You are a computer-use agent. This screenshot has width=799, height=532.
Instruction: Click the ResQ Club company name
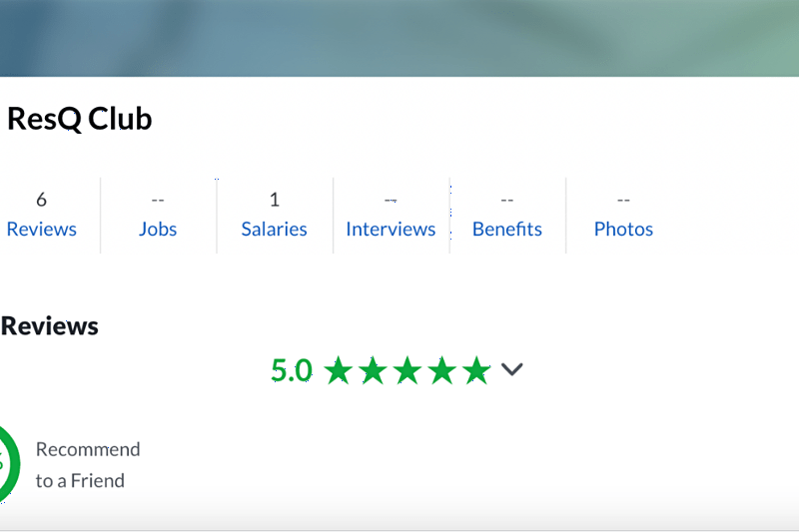coord(80,119)
